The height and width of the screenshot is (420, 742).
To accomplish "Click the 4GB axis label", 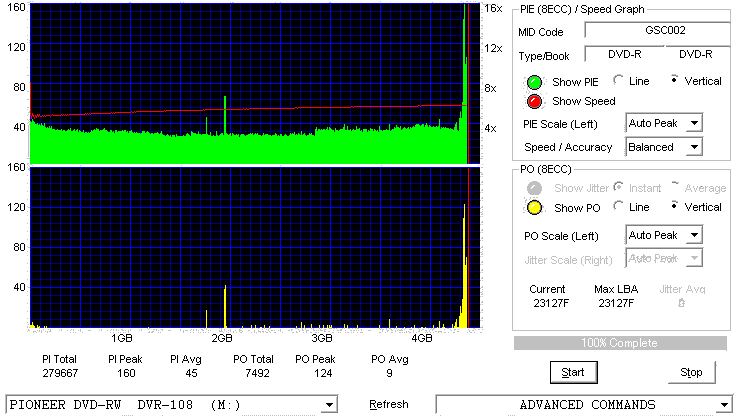I will (422, 338).
